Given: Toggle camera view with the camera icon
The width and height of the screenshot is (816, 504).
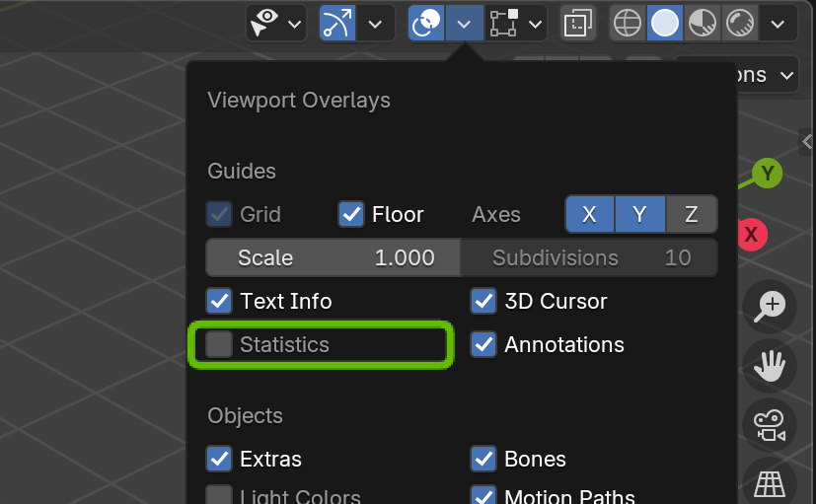Looking at the screenshot, I should coord(769,425).
